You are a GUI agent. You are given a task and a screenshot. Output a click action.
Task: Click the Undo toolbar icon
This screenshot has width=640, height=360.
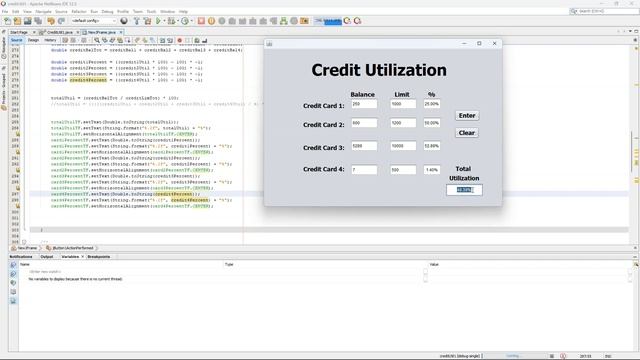point(51,21)
